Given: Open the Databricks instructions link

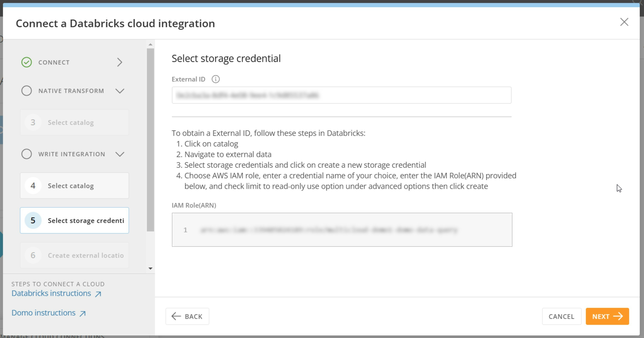Looking at the screenshot, I should pos(51,293).
